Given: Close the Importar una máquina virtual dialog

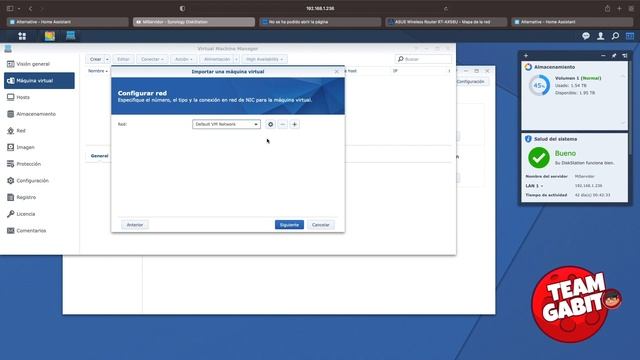Looking at the screenshot, I should [x=337, y=71].
